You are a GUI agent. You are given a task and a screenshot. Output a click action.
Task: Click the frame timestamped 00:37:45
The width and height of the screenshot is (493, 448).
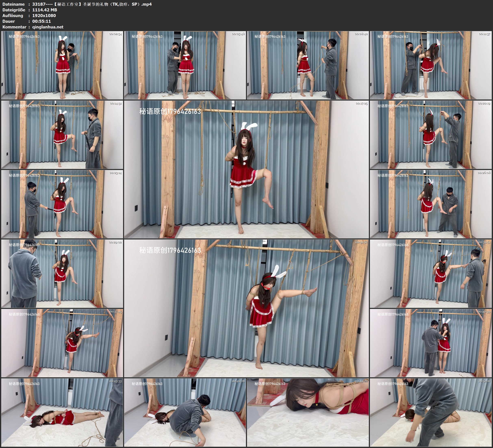coord(62,343)
